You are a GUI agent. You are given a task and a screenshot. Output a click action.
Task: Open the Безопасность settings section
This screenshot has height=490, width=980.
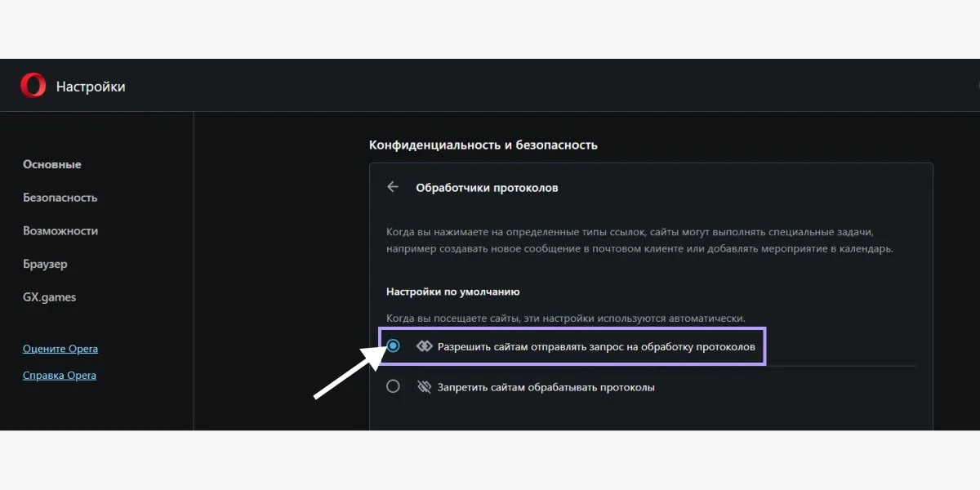60,198
